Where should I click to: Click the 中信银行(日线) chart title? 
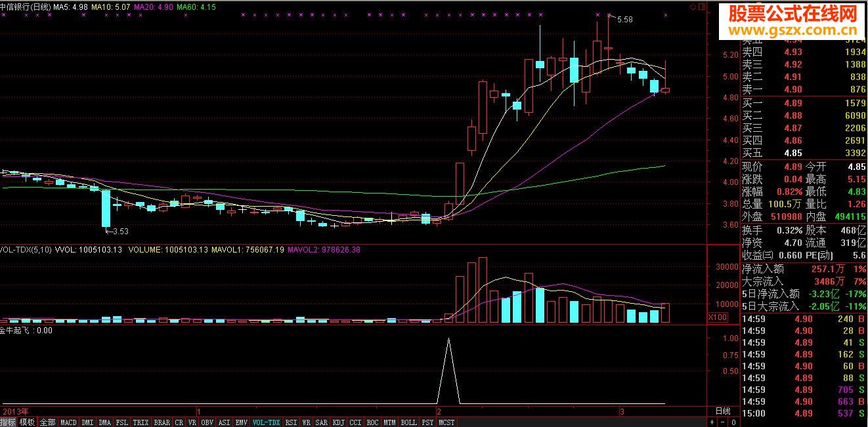(x=26, y=6)
